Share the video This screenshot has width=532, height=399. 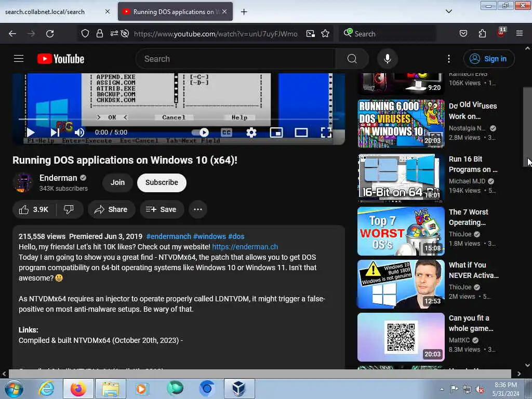tap(111, 209)
